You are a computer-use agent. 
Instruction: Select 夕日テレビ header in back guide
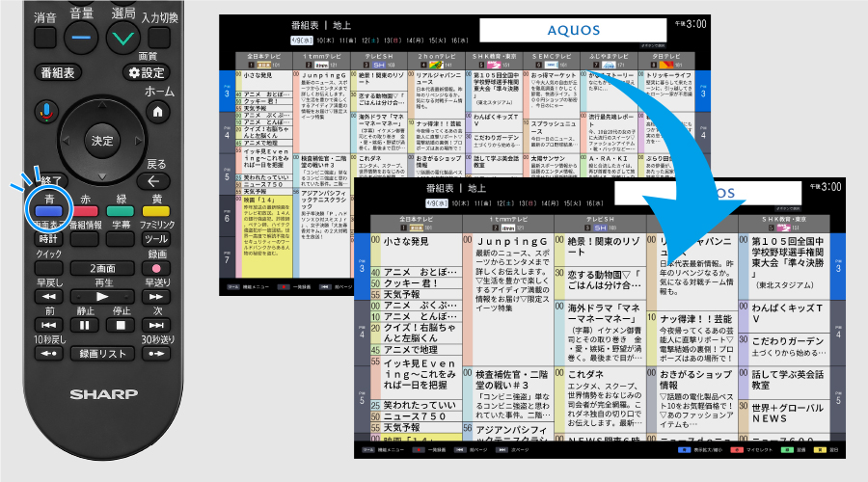tap(665, 61)
